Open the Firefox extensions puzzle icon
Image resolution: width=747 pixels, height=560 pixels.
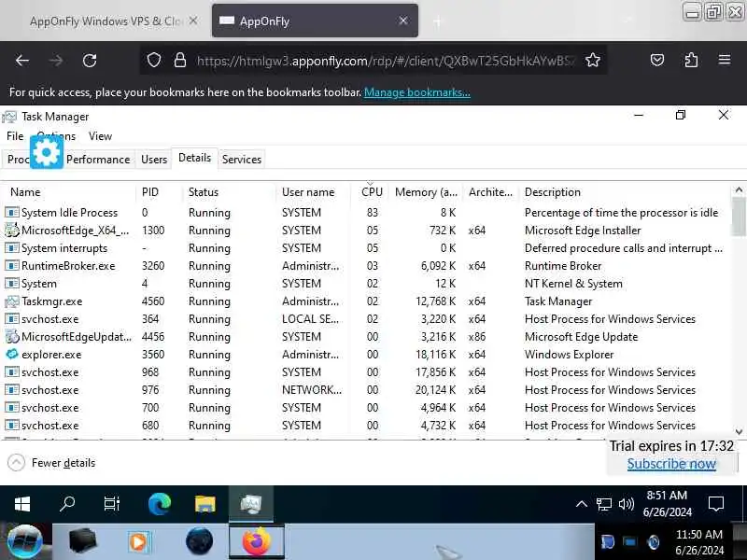coord(691,60)
